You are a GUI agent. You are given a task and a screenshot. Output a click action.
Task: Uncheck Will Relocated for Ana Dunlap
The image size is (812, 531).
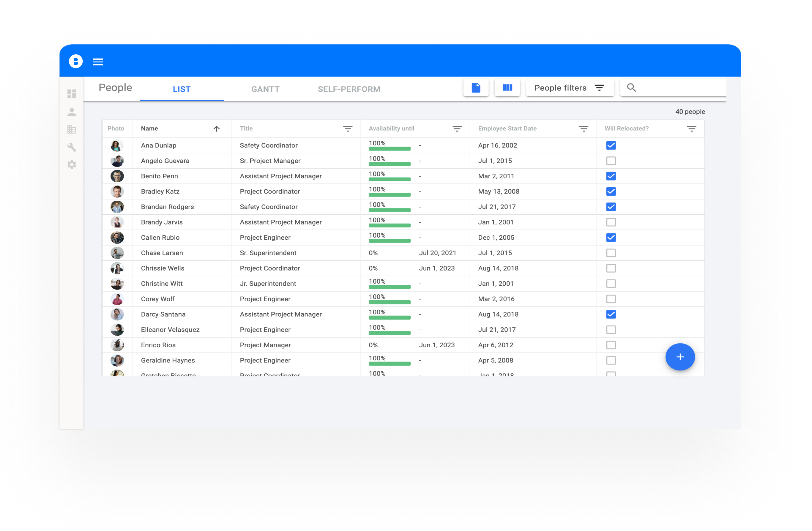click(611, 145)
